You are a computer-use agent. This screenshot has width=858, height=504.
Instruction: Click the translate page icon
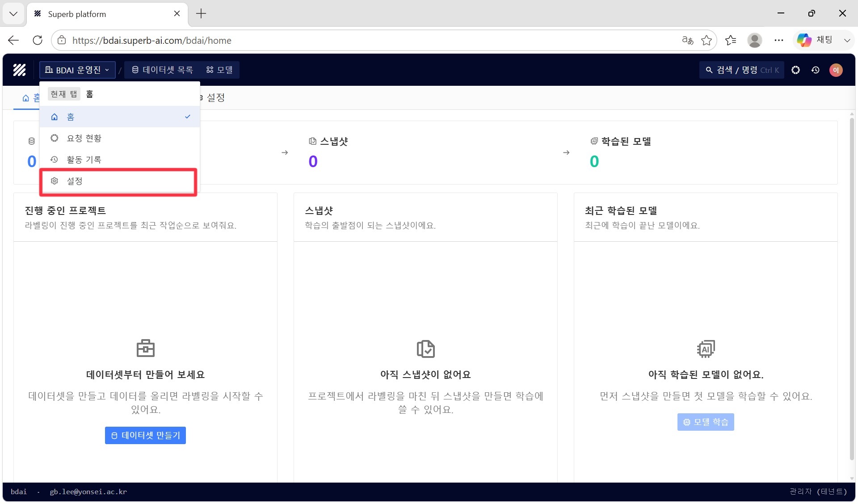[687, 40]
